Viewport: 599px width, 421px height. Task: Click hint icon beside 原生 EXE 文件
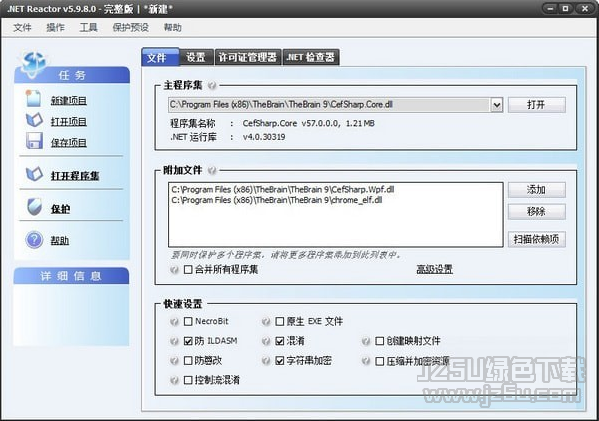point(266,322)
